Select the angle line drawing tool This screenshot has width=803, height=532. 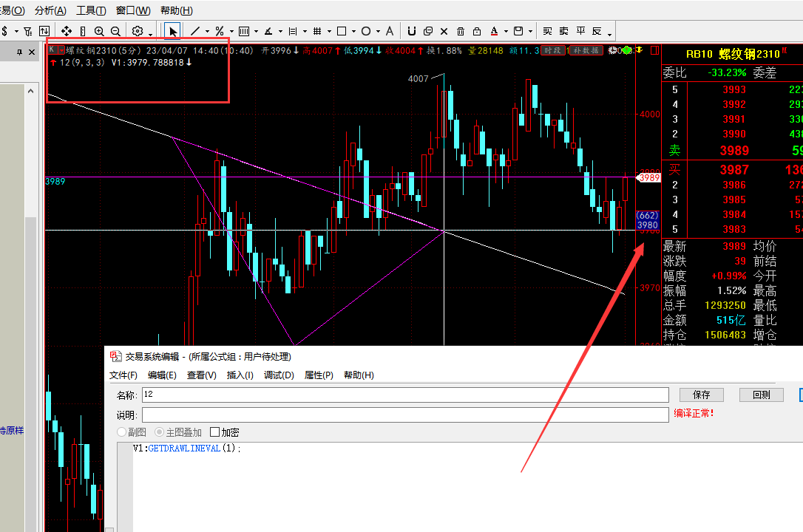[268, 31]
